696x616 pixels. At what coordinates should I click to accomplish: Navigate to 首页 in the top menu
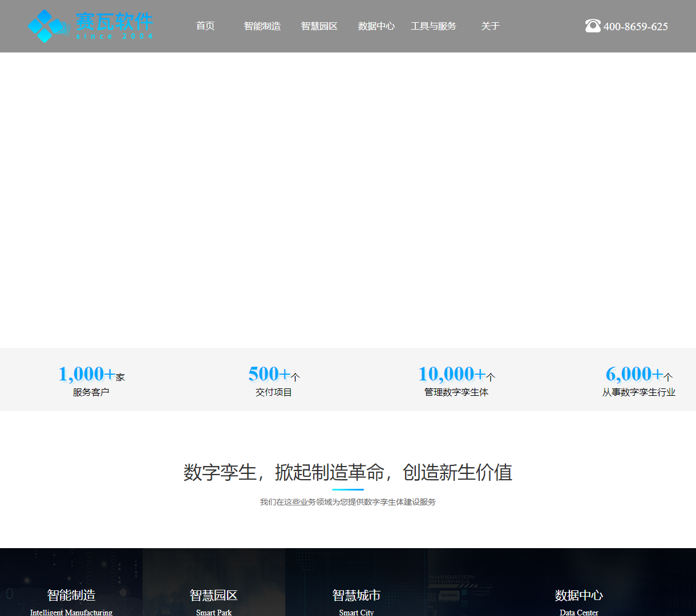pos(205,26)
